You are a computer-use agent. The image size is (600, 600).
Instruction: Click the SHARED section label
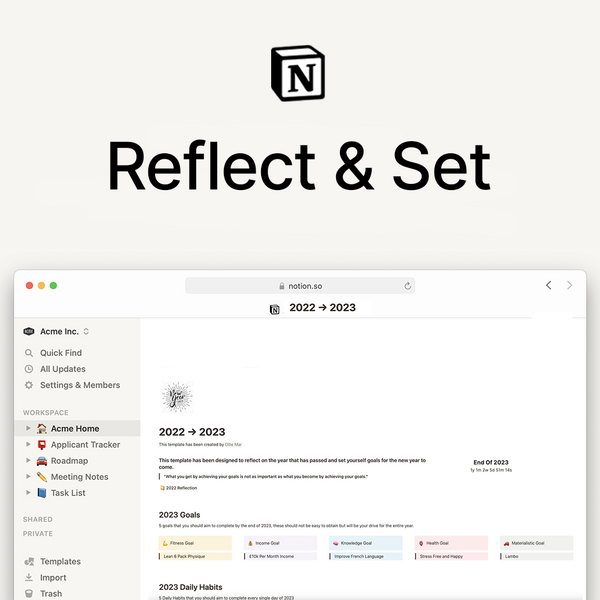point(38,519)
